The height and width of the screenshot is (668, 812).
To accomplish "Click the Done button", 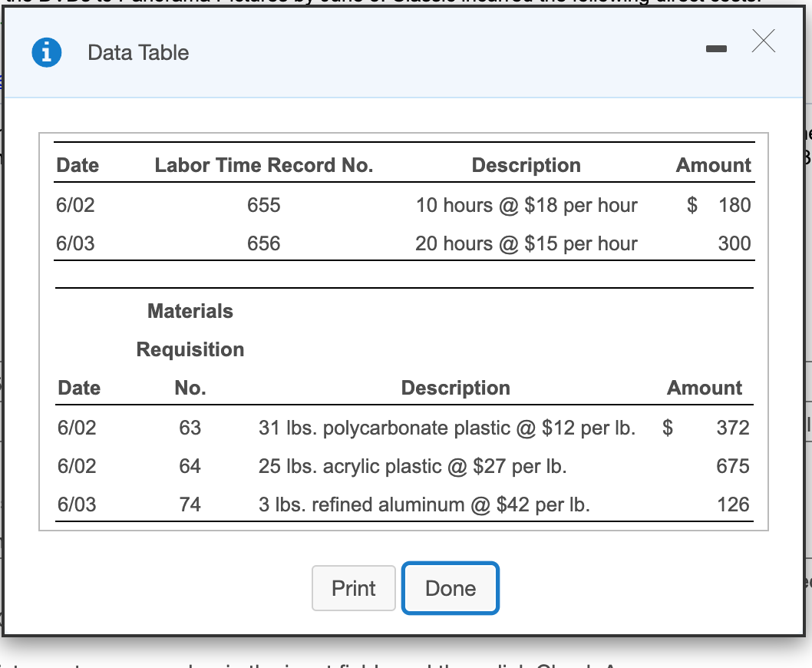I will tap(450, 588).
